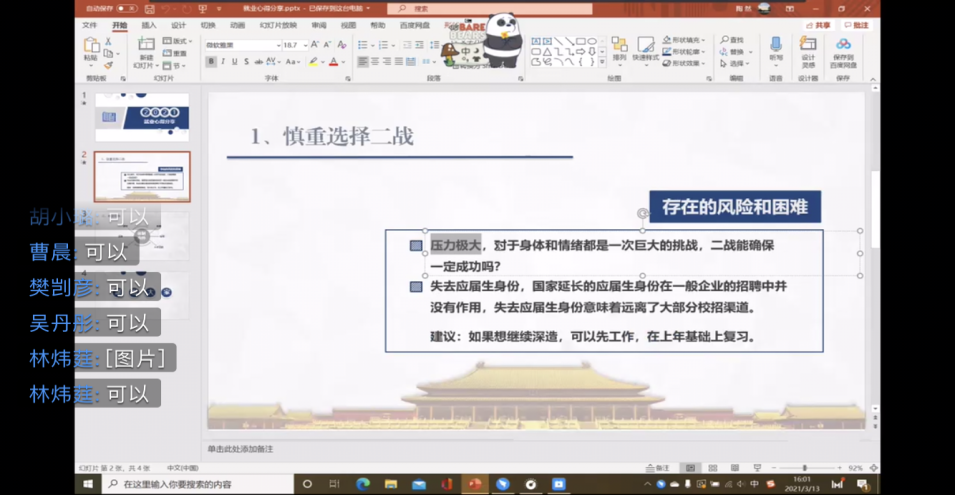Open Design Ideas (设计灵感)

[x=808, y=48]
